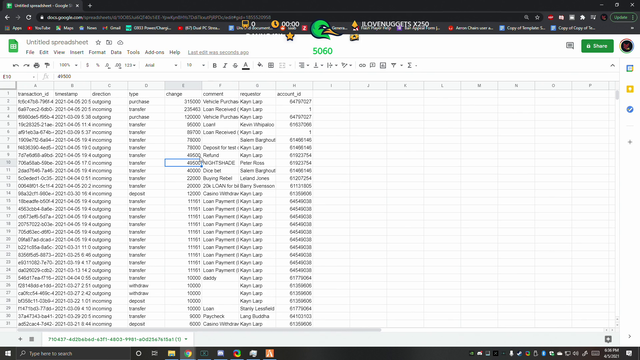Image resolution: width=640 pixels, height=360 pixels.
Task: Open the Help menu
Action: point(175,52)
